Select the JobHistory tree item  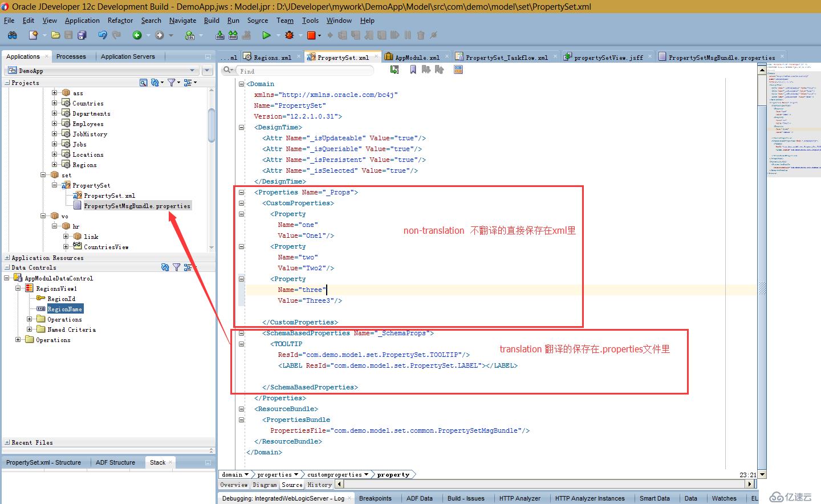(90, 134)
